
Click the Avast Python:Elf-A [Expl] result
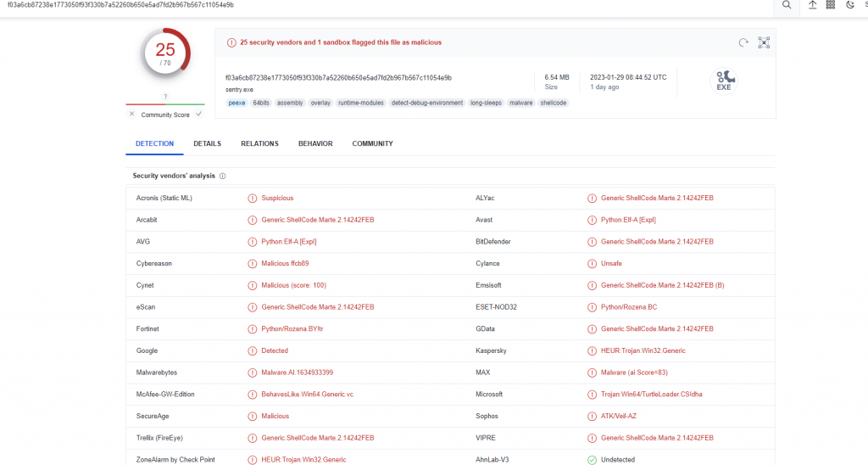628,220
